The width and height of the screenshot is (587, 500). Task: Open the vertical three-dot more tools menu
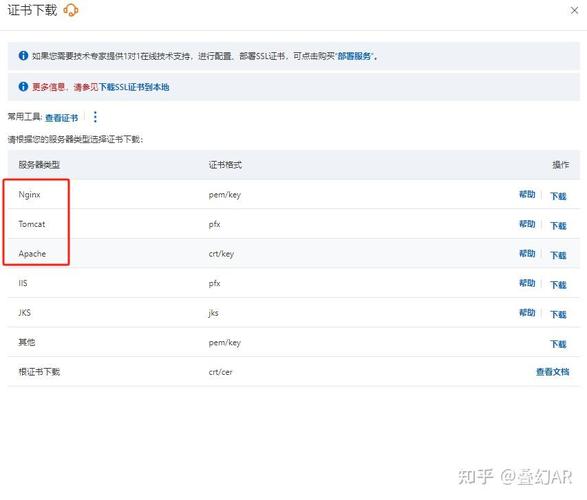click(x=95, y=117)
